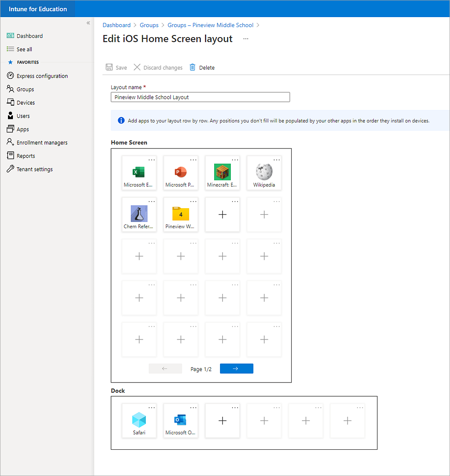Select Microsoft Outlook in the Dock

click(180, 421)
